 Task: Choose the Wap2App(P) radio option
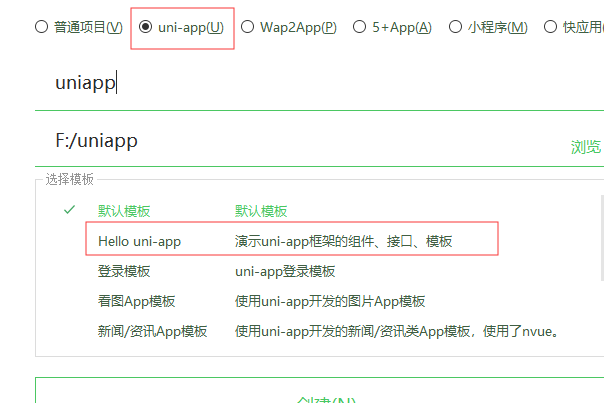(x=247, y=27)
